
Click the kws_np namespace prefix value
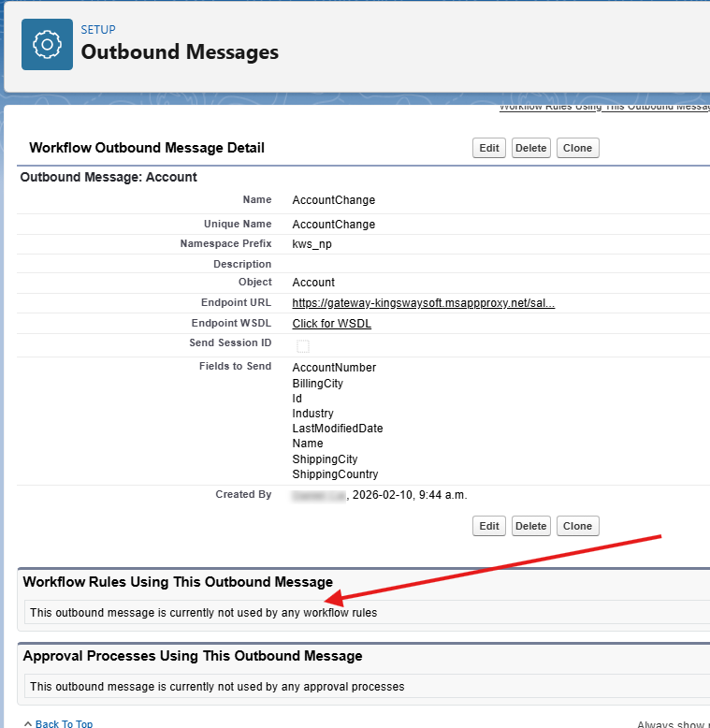pos(312,244)
